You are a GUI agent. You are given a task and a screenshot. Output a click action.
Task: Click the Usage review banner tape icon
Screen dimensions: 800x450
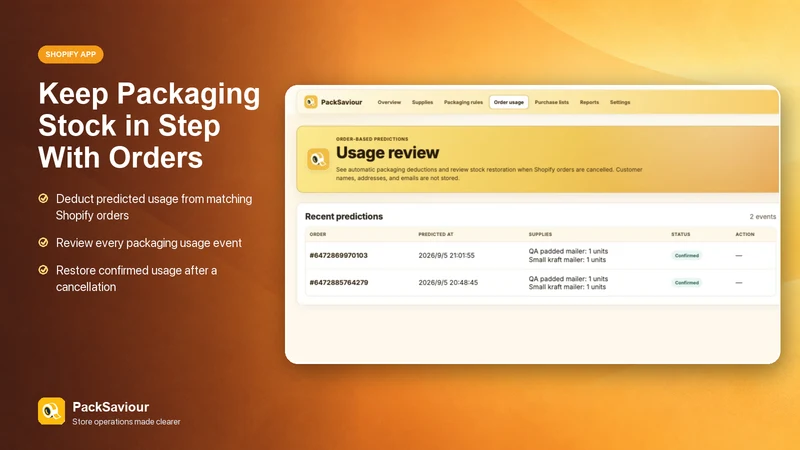click(318, 159)
